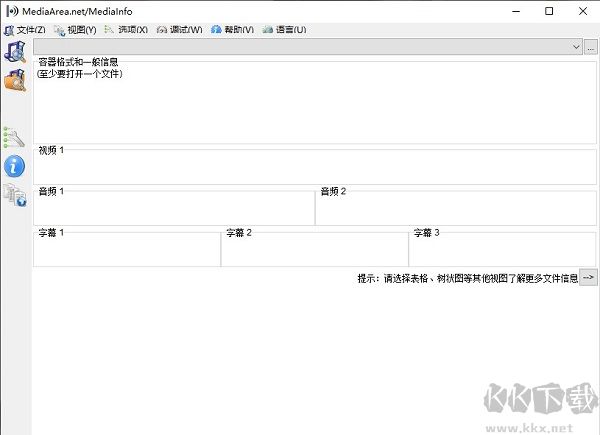Click the 字幕 3 section label
The width and height of the screenshot is (600, 435).
click(x=426, y=233)
